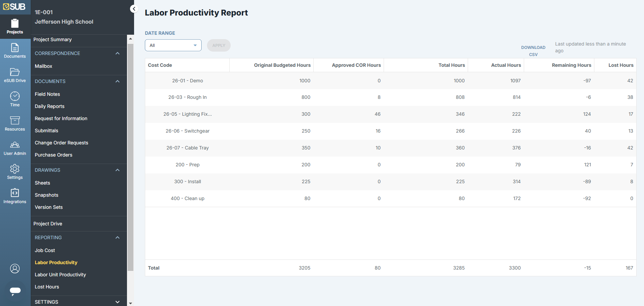
Task: Click the Download CSV link
Action: 533,51
